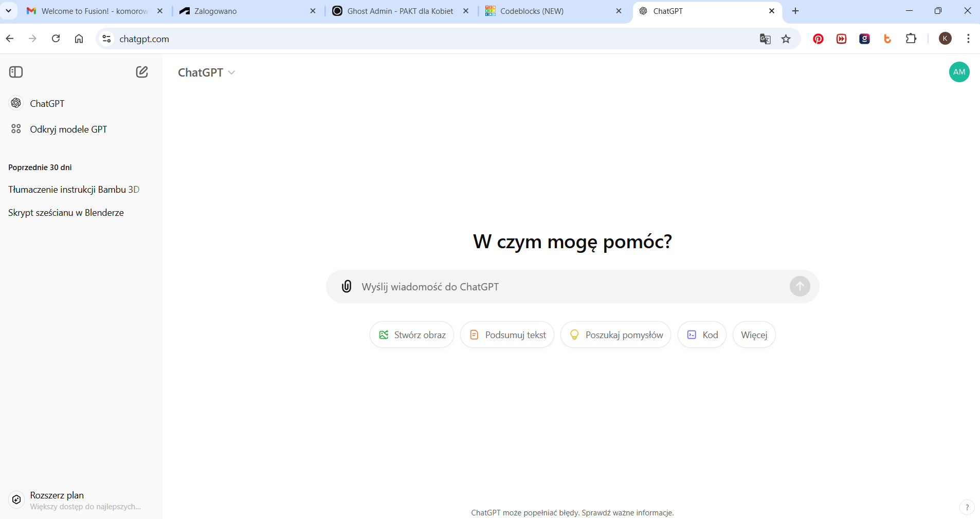Screen dimensions: 980x519
Task: Switch to the Ghost Admin PAKT dla Kobiet tab
Action: point(400,11)
